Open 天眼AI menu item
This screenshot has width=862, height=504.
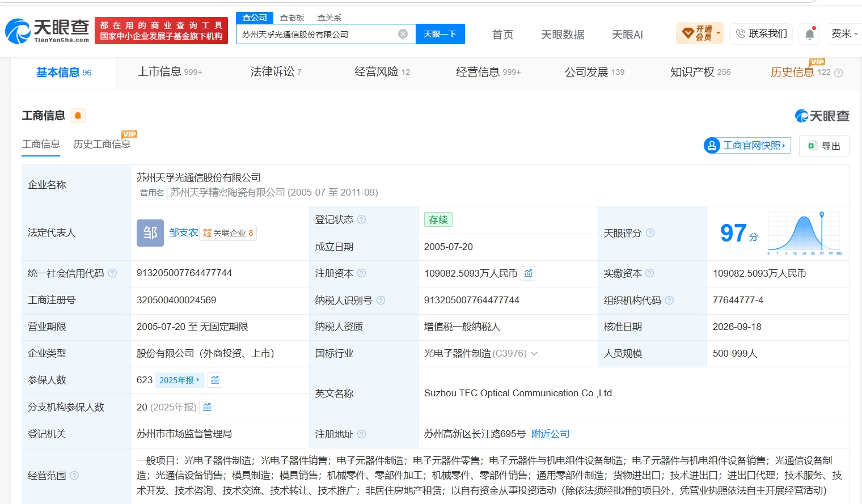pyautogui.click(x=627, y=35)
